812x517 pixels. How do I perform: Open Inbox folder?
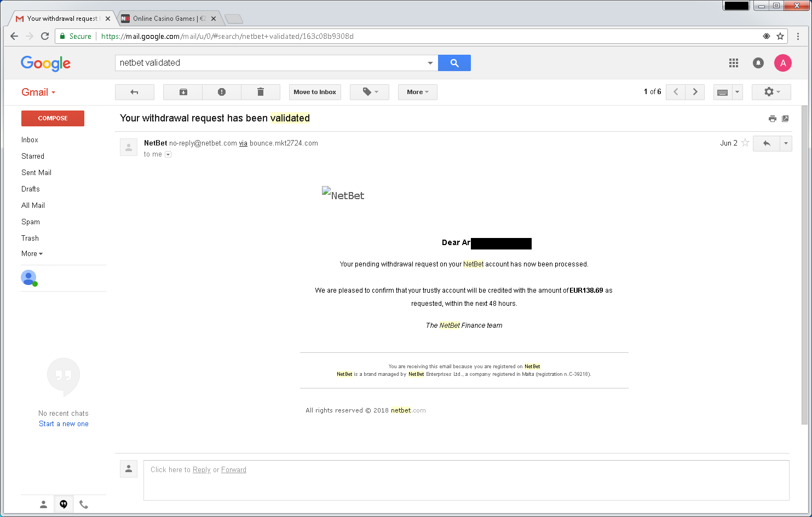click(30, 140)
